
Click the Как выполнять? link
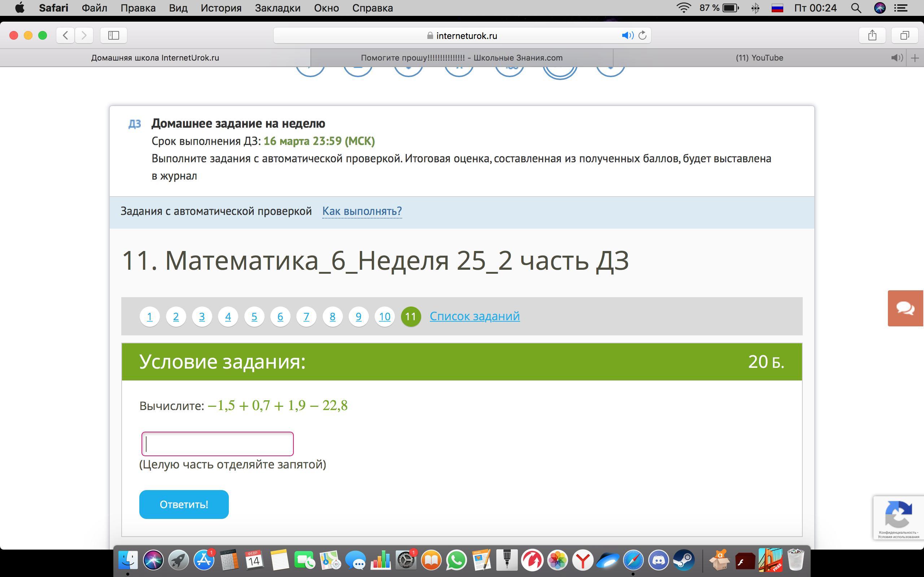click(362, 211)
